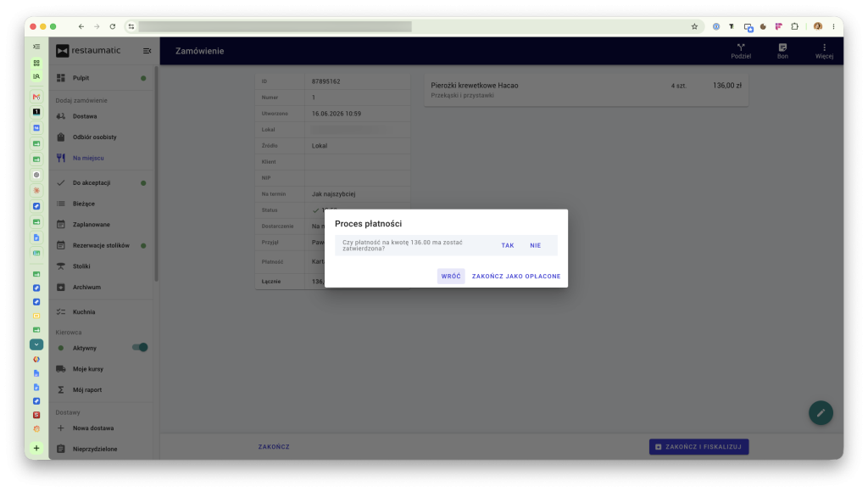This screenshot has height=492, width=868.
Task: Confirm payment by clicking TAK
Action: tap(508, 245)
